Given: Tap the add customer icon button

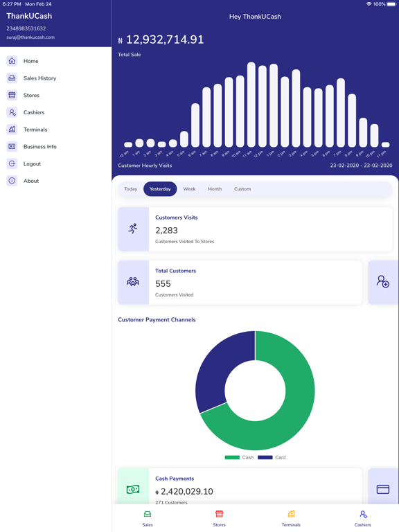Looking at the screenshot, I should pyautogui.click(x=382, y=282).
